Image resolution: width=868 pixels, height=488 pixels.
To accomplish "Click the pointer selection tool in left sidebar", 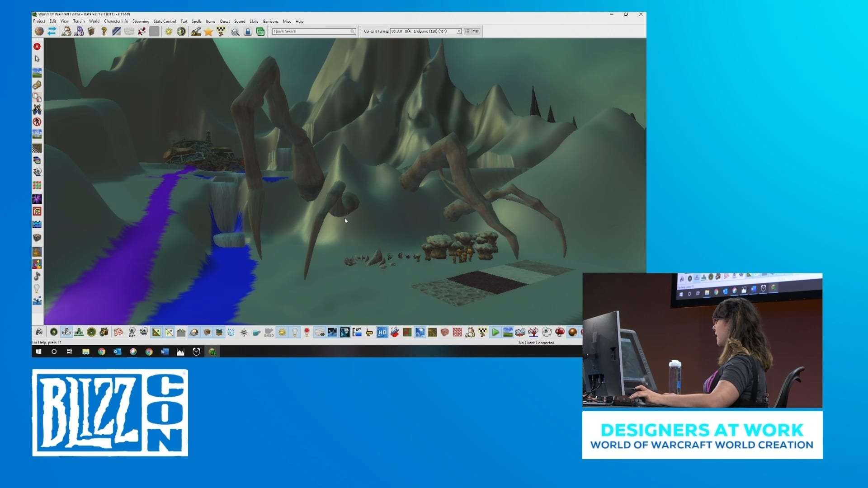I will (37, 59).
